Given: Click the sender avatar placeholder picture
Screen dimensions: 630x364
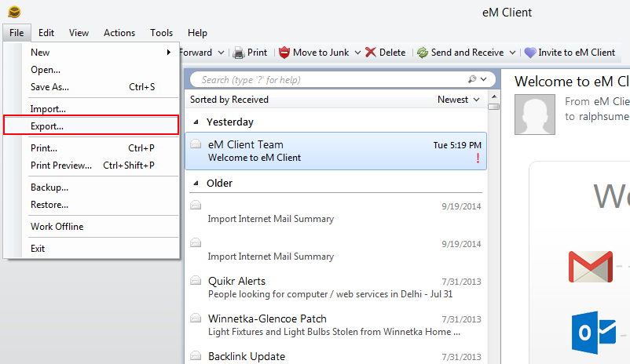Looking at the screenshot, I should [535, 115].
